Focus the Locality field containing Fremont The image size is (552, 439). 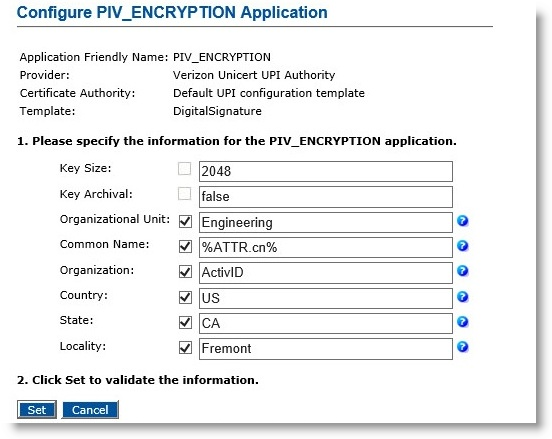tap(326, 349)
